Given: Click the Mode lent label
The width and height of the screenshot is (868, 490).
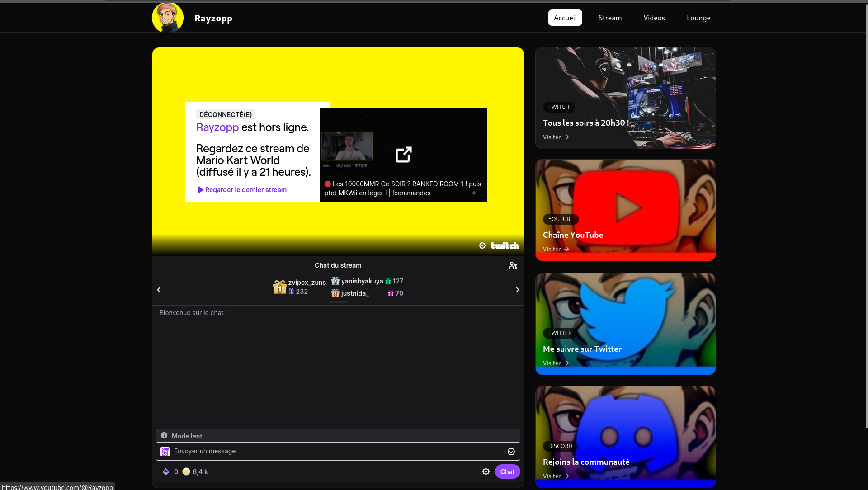Looking at the screenshot, I should coord(187,436).
